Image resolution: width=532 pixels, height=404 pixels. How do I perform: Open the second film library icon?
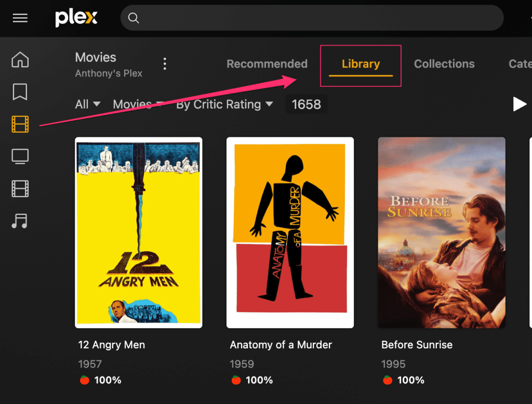tap(20, 189)
